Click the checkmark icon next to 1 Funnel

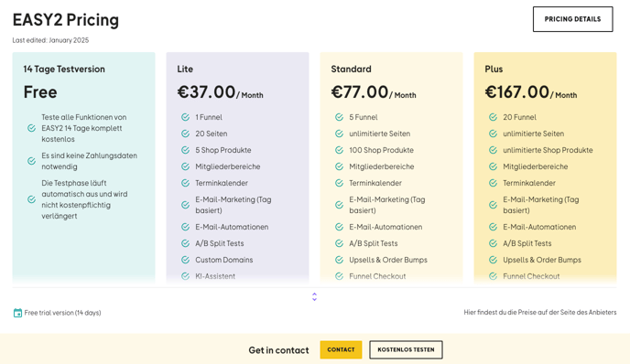click(185, 117)
